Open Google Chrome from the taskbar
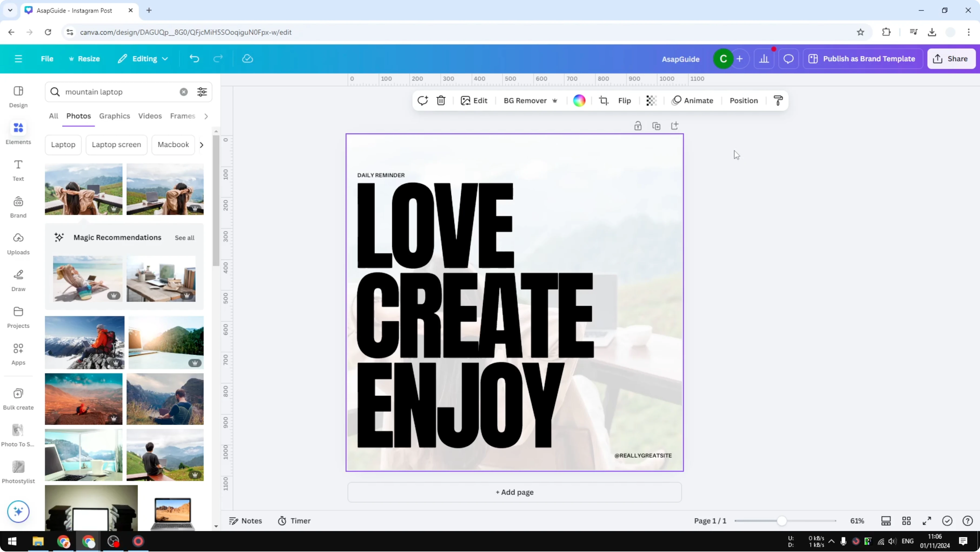Screen dimensions: 980x552 pos(63,541)
